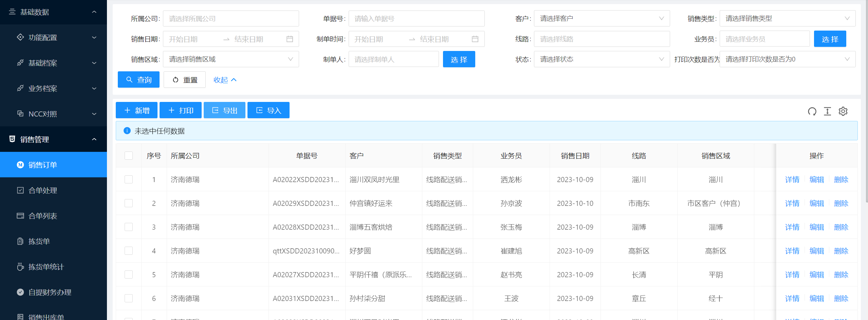This screenshot has width=868, height=320.
Task: Check the row 1 checkbox for 淄川双凤时光里
Action: (129, 179)
